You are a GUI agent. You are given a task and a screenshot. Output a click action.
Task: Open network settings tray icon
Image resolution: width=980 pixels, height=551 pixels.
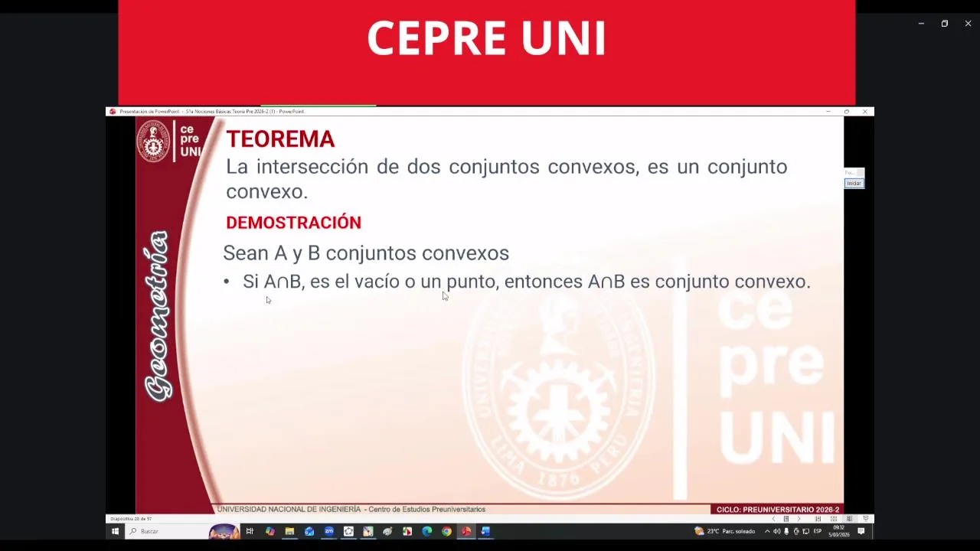pos(805,531)
